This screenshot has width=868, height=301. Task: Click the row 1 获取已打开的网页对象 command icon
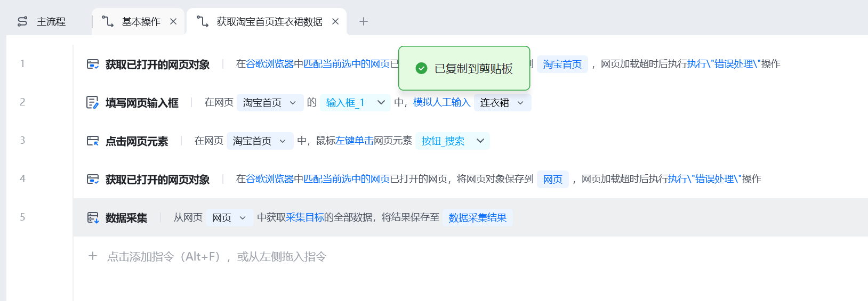tap(93, 64)
